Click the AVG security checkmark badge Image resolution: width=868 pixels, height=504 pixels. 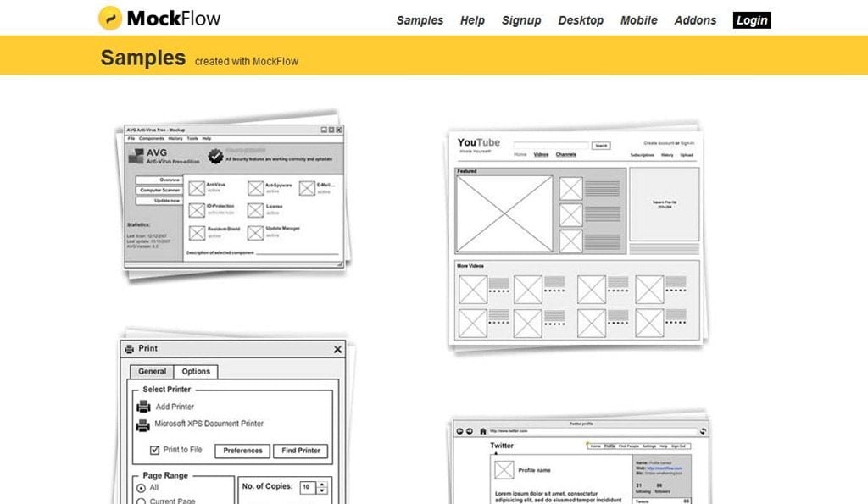215,157
